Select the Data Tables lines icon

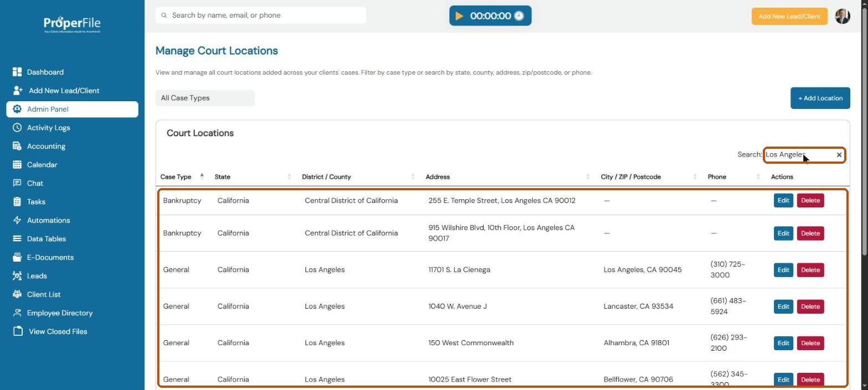17,239
